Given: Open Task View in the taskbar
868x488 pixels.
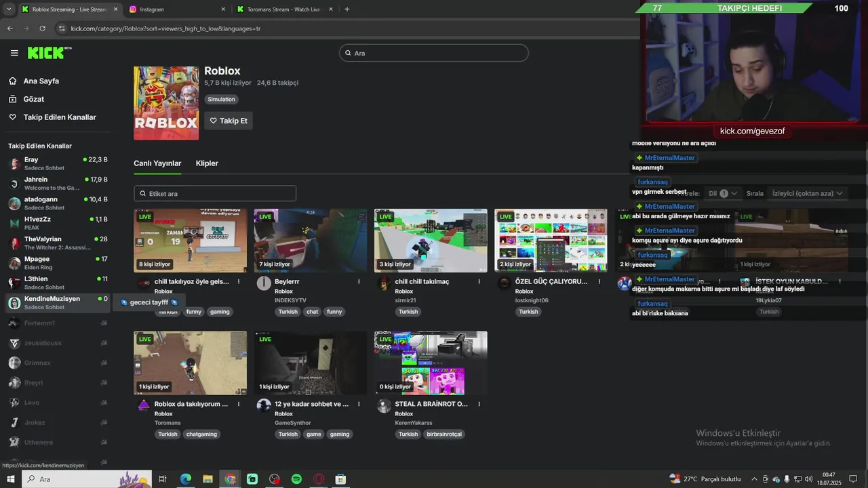Looking at the screenshot, I should click(x=163, y=479).
